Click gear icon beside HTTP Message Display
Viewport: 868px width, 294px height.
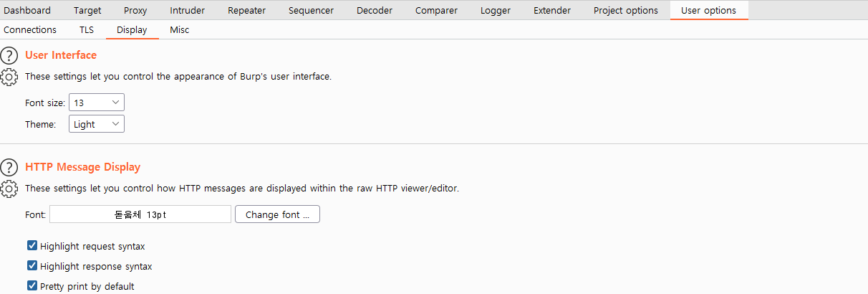(x=9, y=189)
